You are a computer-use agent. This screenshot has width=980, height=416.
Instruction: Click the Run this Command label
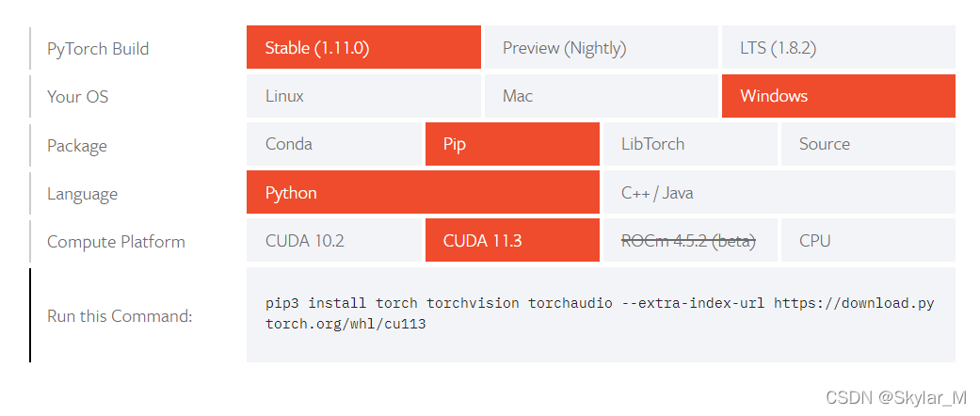[x=120, y=316]
